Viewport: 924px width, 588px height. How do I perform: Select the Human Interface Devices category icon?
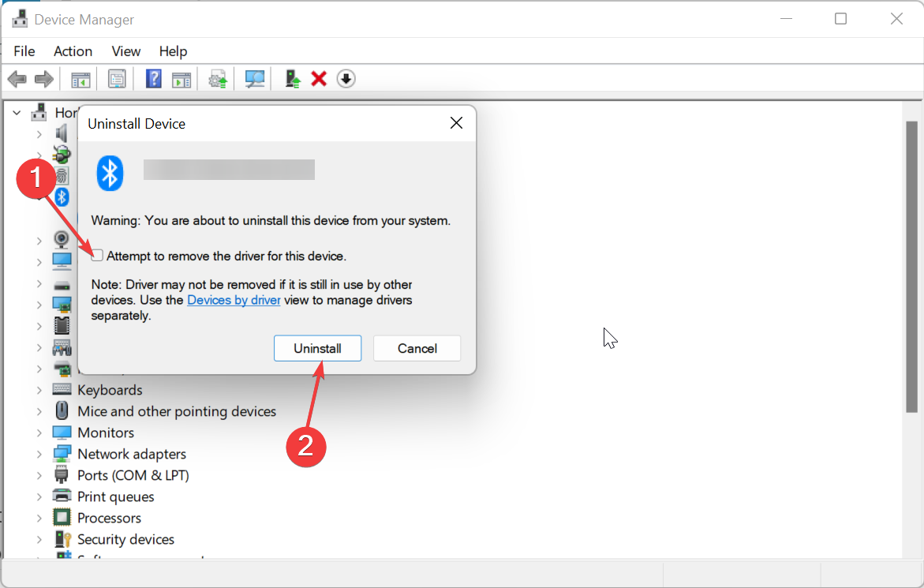point(62,347)
